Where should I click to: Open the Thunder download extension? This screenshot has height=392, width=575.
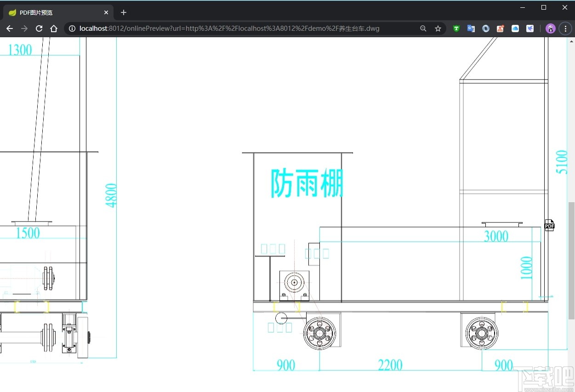(529, 28)
